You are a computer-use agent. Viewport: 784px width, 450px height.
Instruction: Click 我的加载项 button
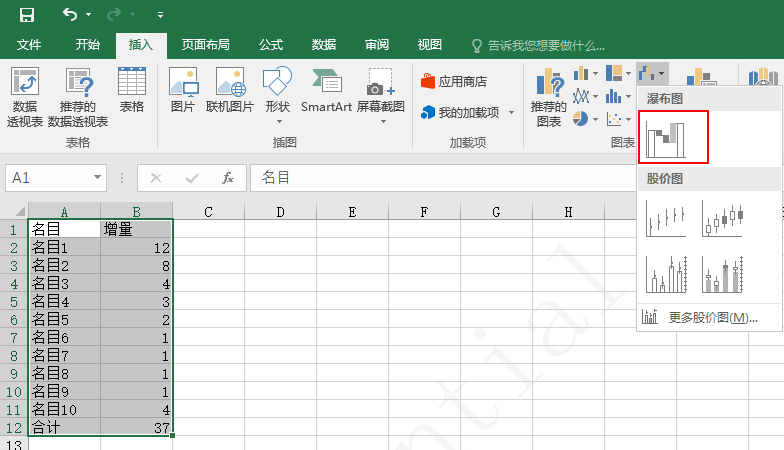(460, 112)
